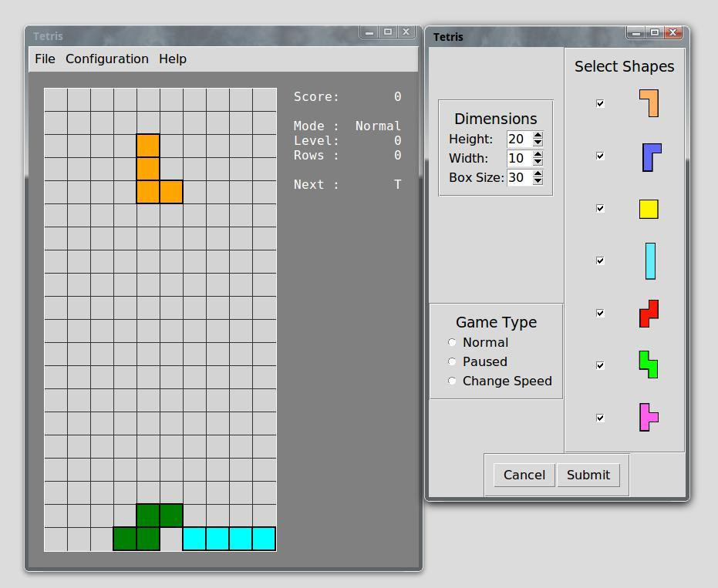Click the dark green S piece at the bottom

pos(148,527)
